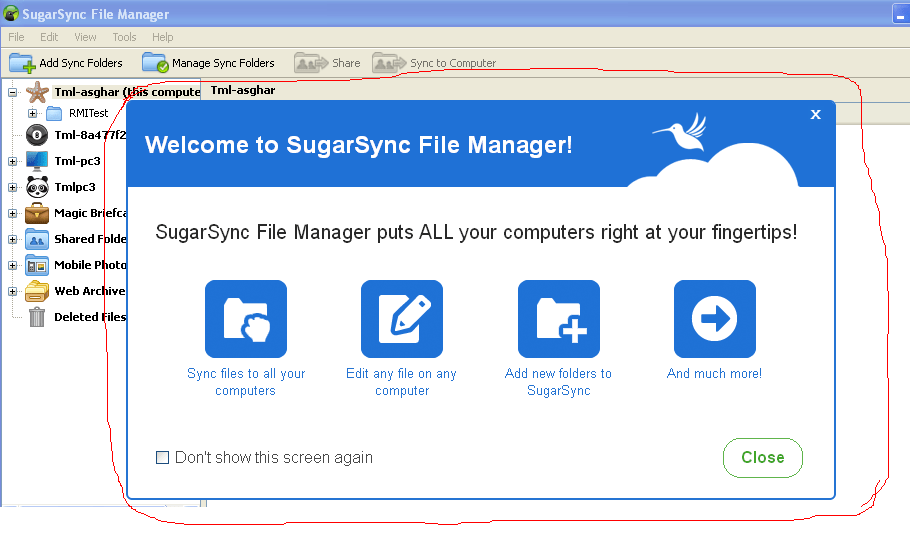Image resolution: width=910 pixels, height=538 pixels.
Task: Expand the Mobile Photos node
Action: [x=12, y=265]
